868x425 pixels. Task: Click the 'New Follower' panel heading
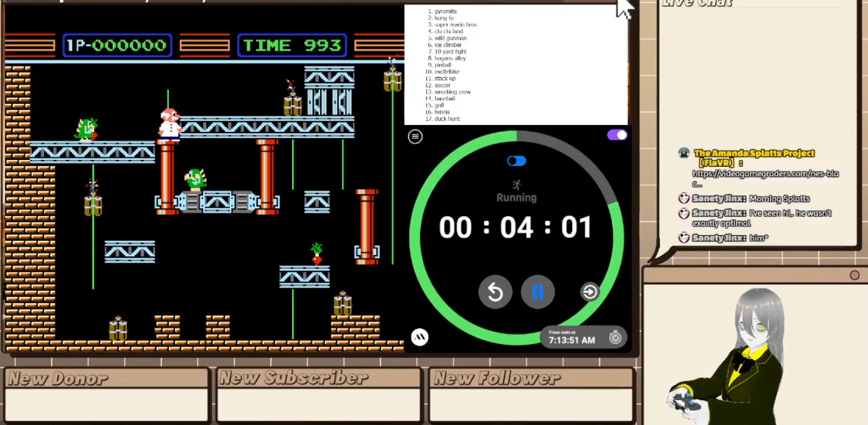click(497, 378)
